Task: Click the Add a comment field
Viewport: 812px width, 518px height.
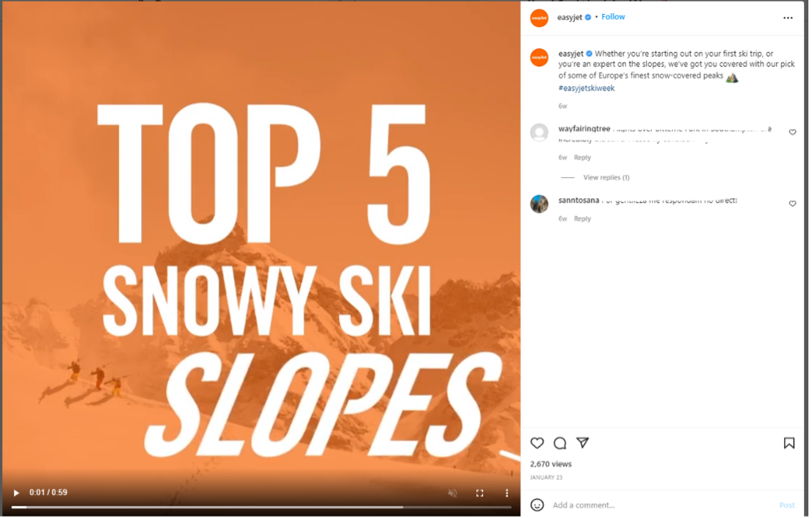Action: [663, 505]
